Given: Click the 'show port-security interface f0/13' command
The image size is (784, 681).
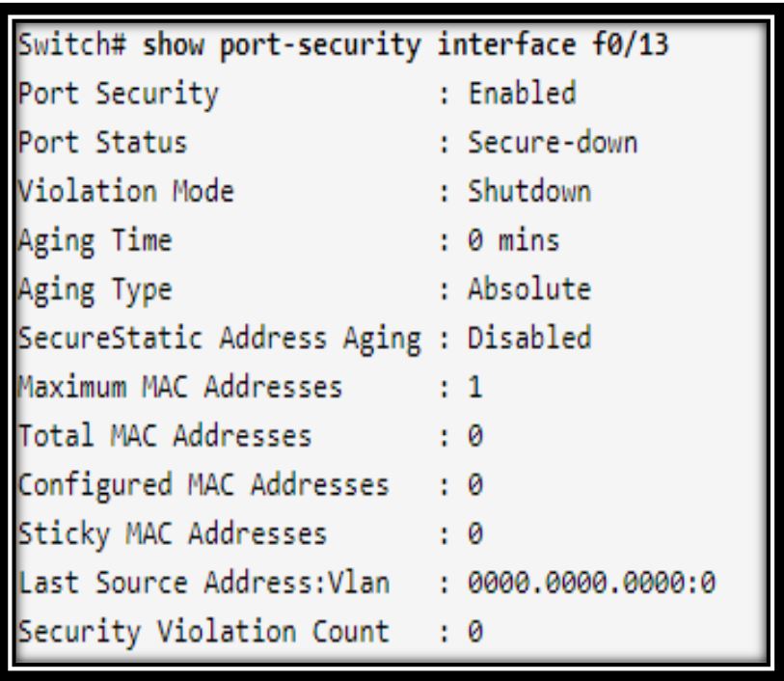Looking at the screenshot, I should pyautogui.click(x=405, y=45).
